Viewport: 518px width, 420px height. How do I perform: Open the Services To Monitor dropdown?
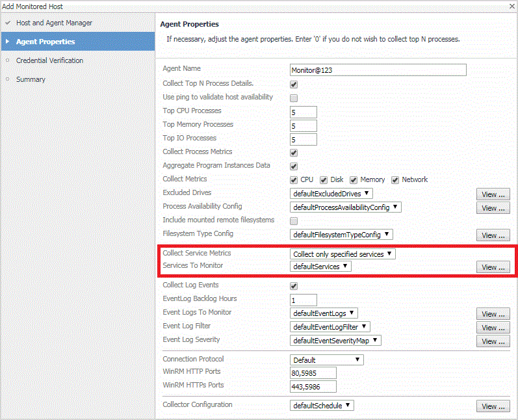[320, 266]
